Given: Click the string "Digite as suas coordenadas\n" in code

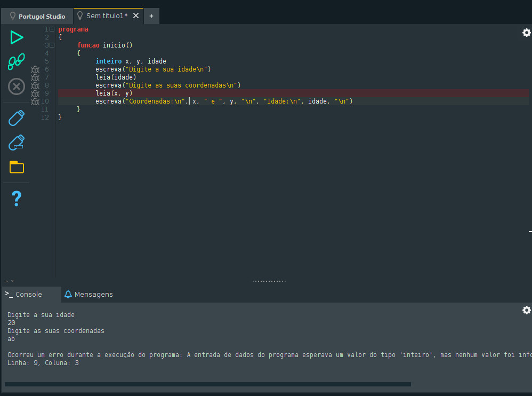Looking at the screenshot, I should tap(182, 85).
